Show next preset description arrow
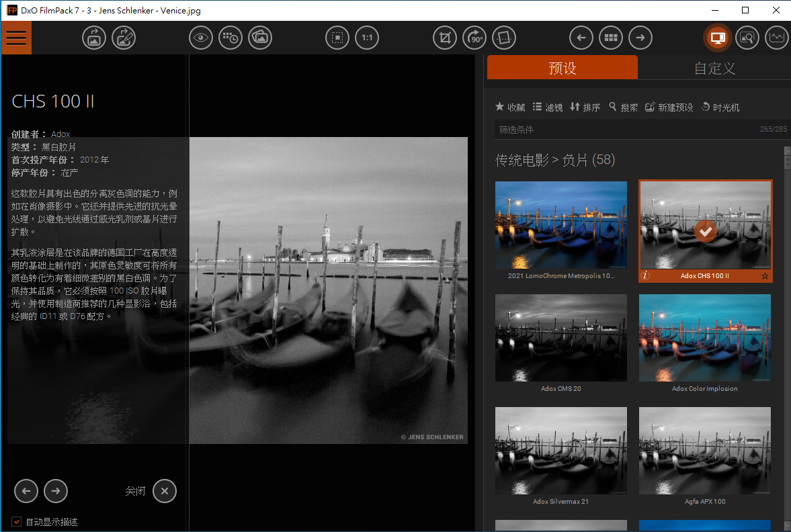 [x=56, y=490]
